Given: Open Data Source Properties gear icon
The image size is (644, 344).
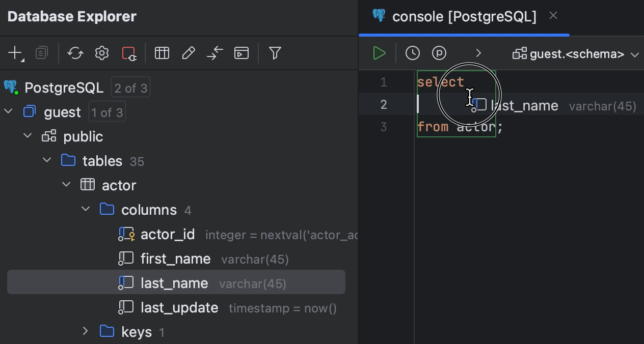Looking at the screenshot, I should tap(101, 53).
